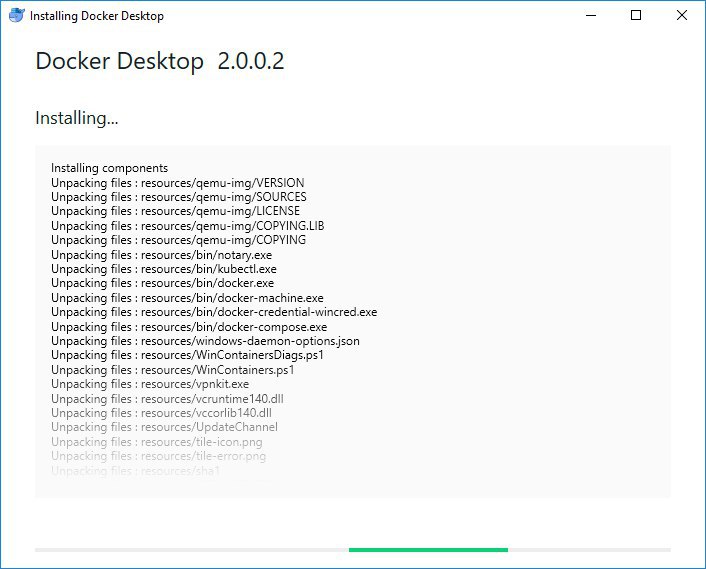Click the Installing Docker Desktop window title
Viewport: 706px width, 569px height.
[x=97, y=16]
